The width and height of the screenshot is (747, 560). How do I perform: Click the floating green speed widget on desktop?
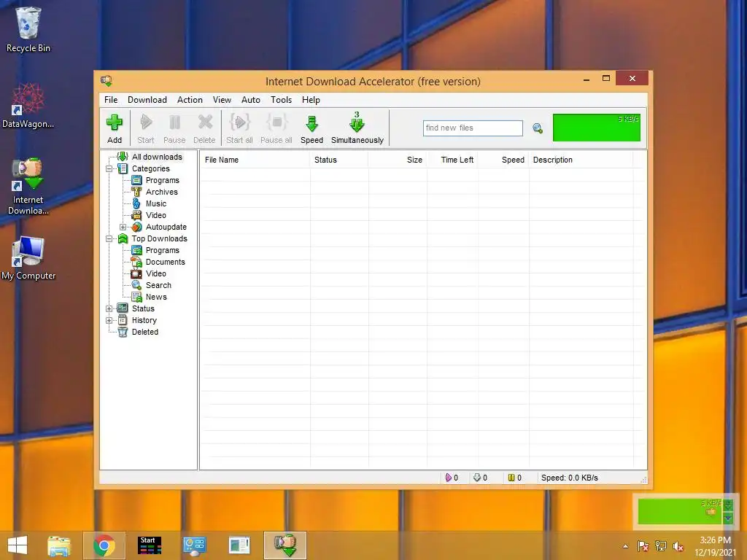click(x=679, y=511)
